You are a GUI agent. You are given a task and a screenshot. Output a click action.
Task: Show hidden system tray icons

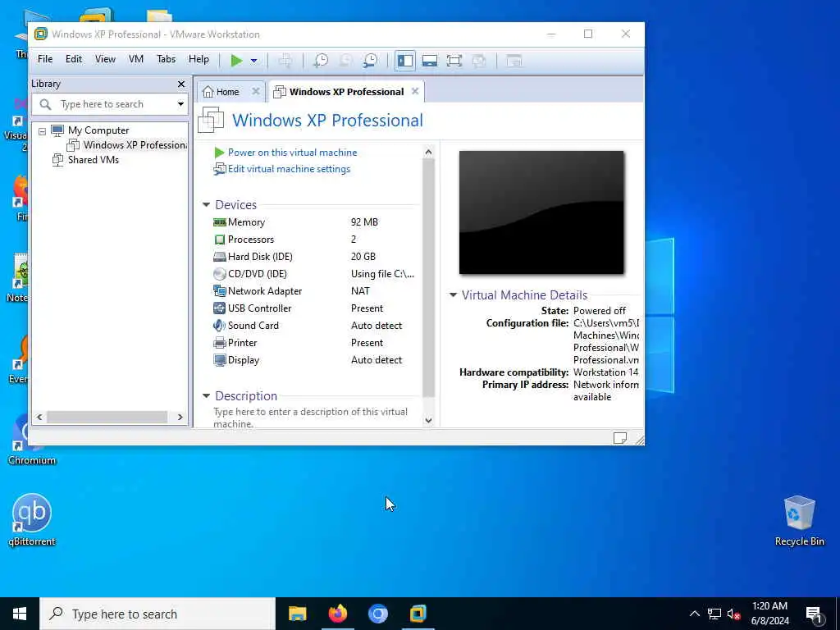coord(694,614)
